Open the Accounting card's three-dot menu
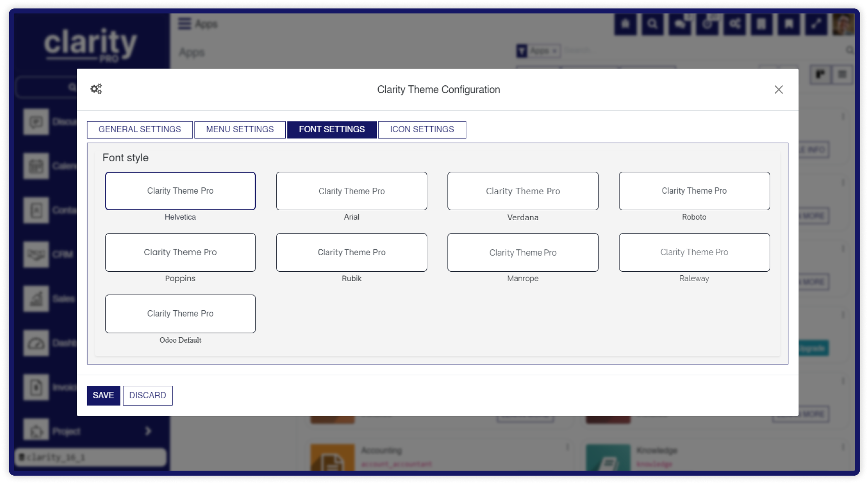The height and width of the screenshot is (484, 868). click(567, 447)
